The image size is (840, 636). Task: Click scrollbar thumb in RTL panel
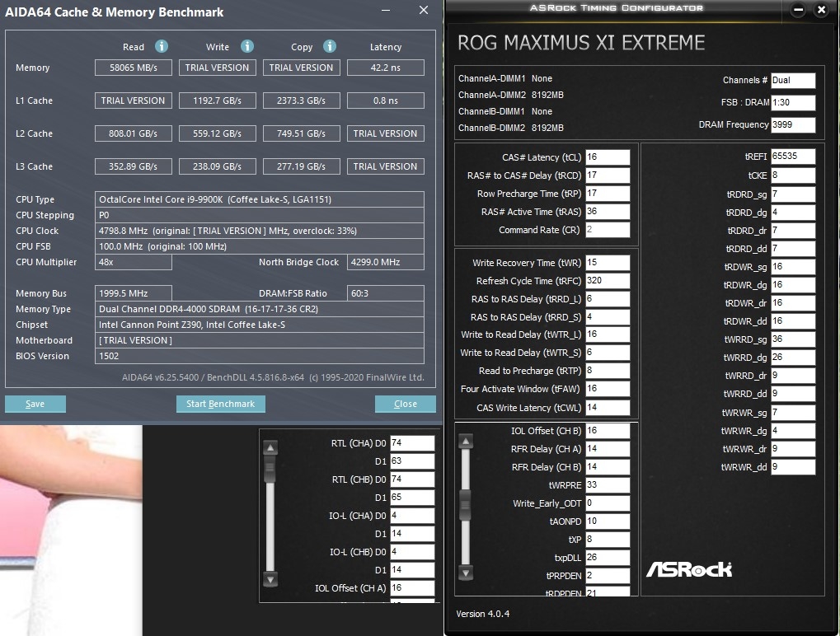coord(270,469)
